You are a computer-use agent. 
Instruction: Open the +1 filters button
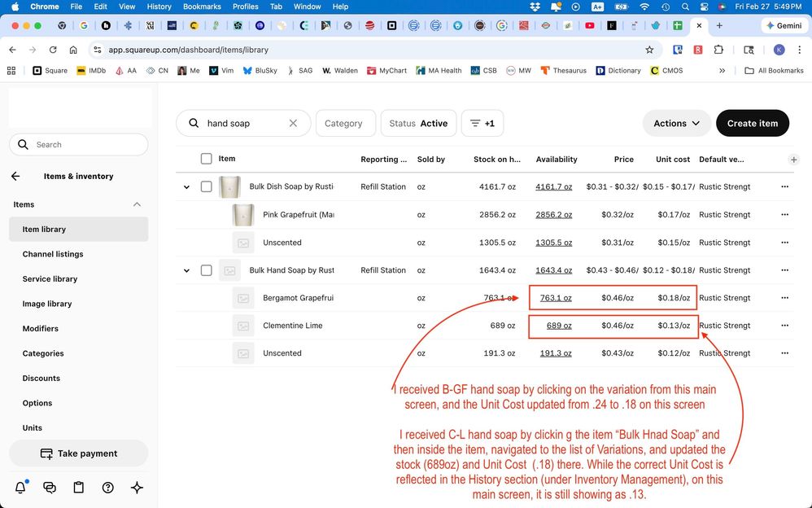(482, 124)
